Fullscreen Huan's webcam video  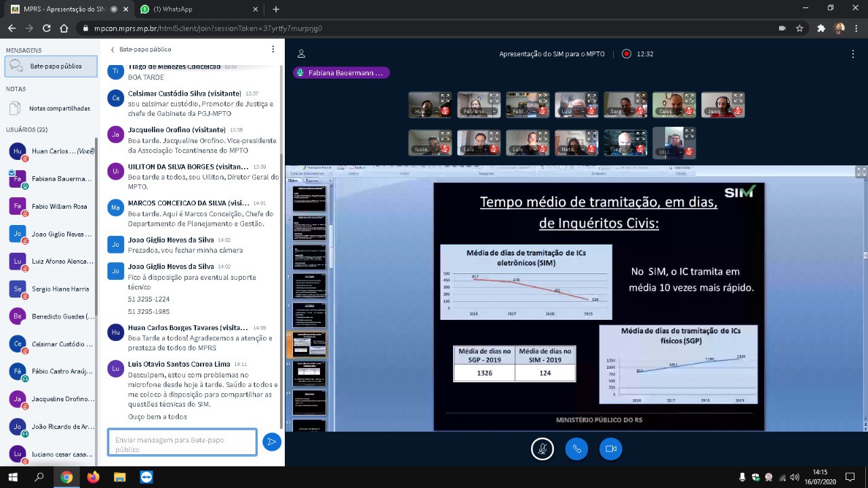click(446, 98)
